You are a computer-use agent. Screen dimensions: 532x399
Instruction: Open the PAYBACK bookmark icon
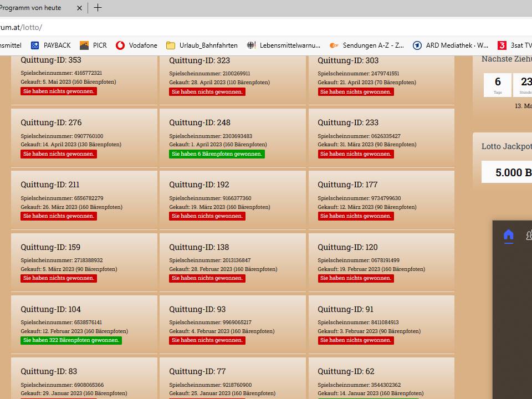point(35,45)
